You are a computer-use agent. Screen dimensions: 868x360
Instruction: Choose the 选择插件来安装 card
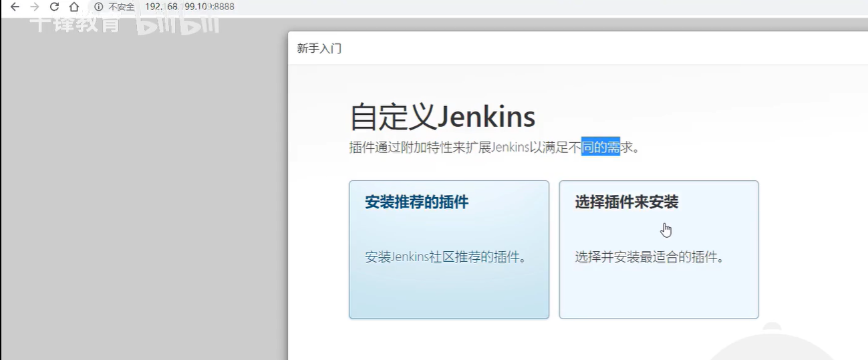tap(659, 250)
